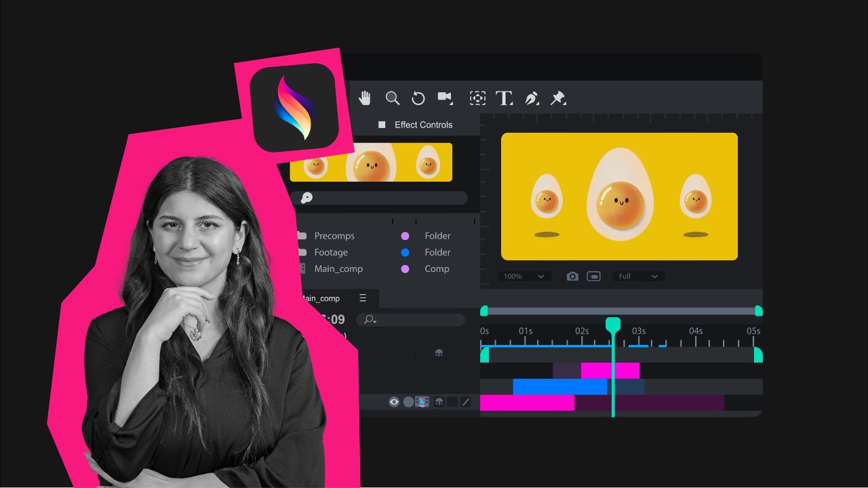Toggle the slash quality switch in layer row
The height and width of the screenshot is (488, 868).
coord(466,402)
